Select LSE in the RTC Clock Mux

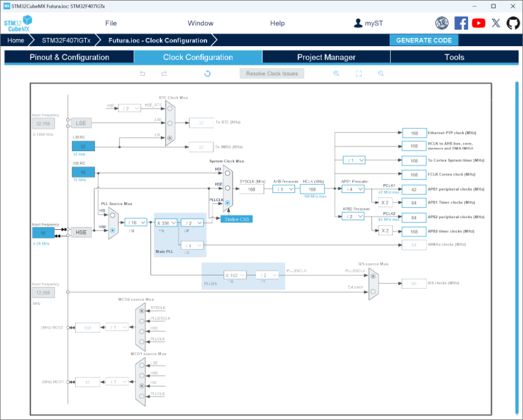pos(170,123)
